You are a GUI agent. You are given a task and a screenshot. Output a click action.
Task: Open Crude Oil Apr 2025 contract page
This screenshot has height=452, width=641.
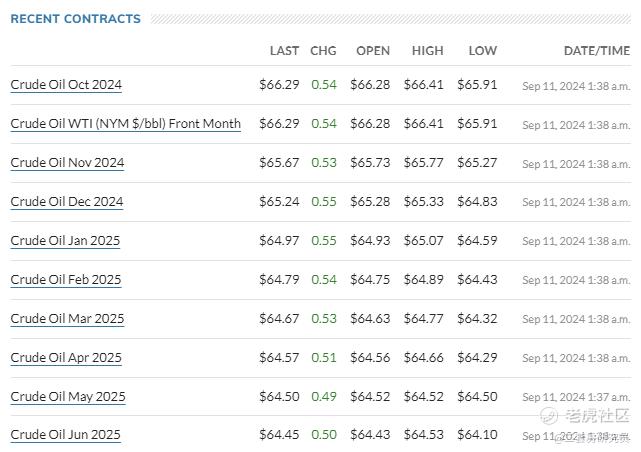pyautogui.click(x=66, y=358)
